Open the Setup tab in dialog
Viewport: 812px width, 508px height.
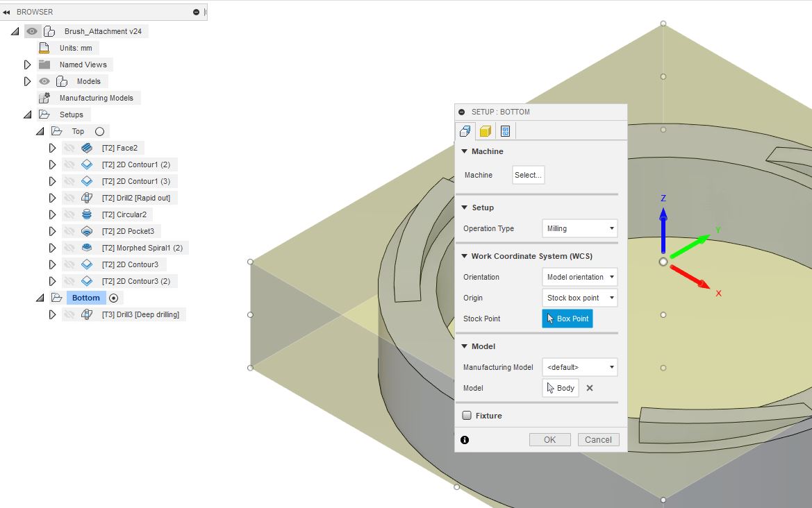465,131
